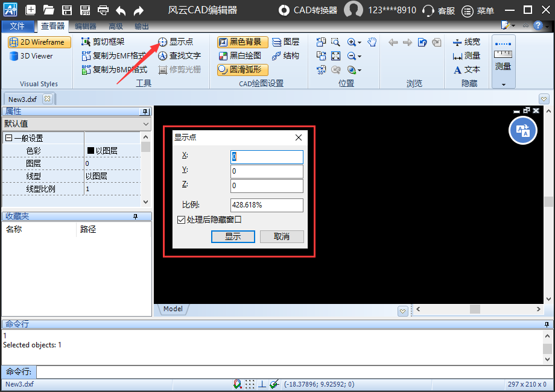The width and height of the screenshot is (555, 392).
Task: Copy drawing as BMP format
Action: click(114, 69)
